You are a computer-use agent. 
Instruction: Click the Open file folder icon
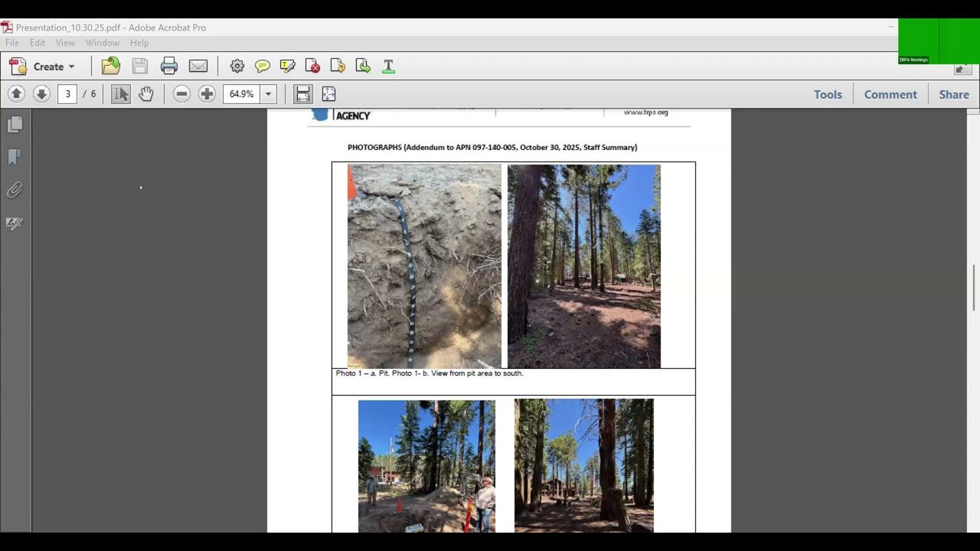click(111, 66)
